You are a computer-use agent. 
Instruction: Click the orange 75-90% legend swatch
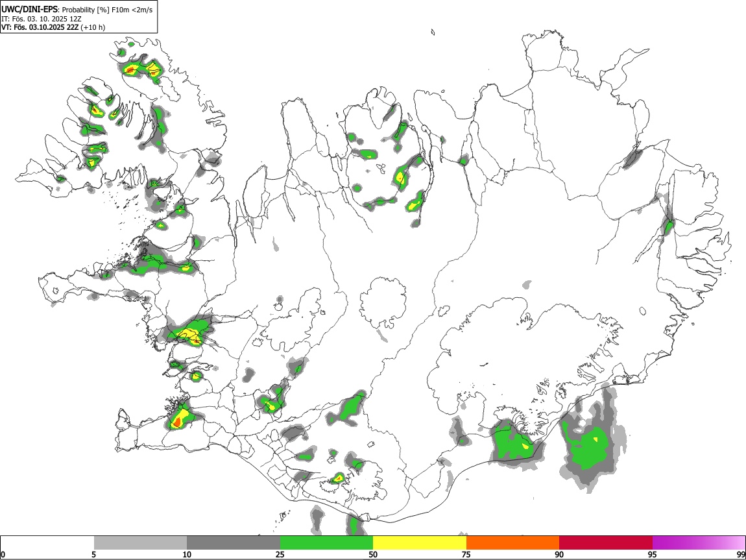click(513, 542)
